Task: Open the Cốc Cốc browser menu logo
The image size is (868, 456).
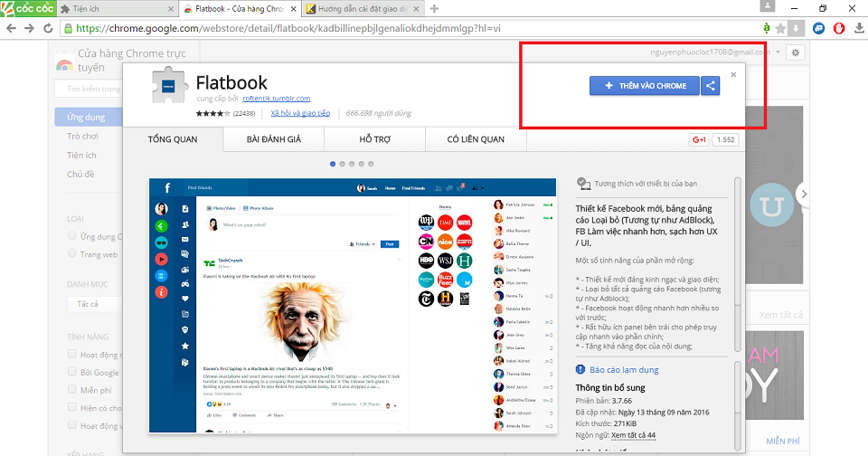Action: 28,8
